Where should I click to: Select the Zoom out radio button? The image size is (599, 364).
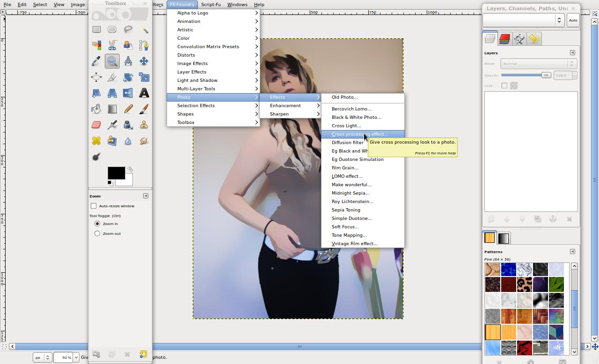[97, 233]
